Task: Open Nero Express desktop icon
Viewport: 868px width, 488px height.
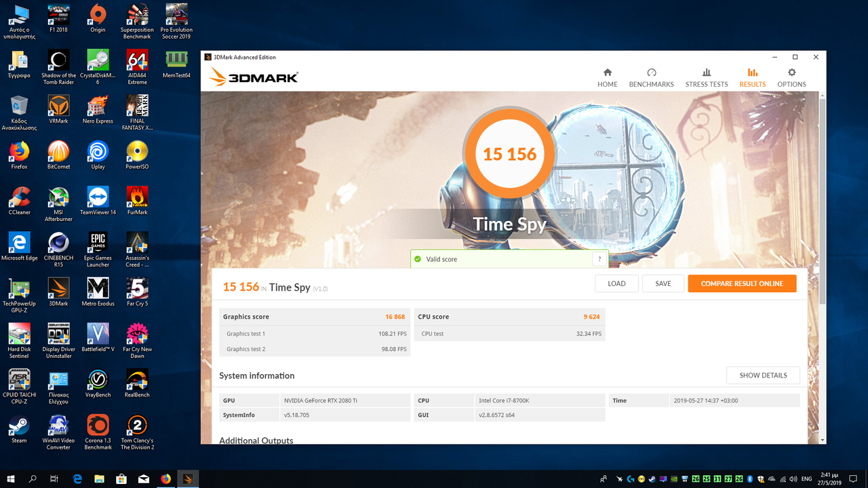Action: (x=98, y=109)
